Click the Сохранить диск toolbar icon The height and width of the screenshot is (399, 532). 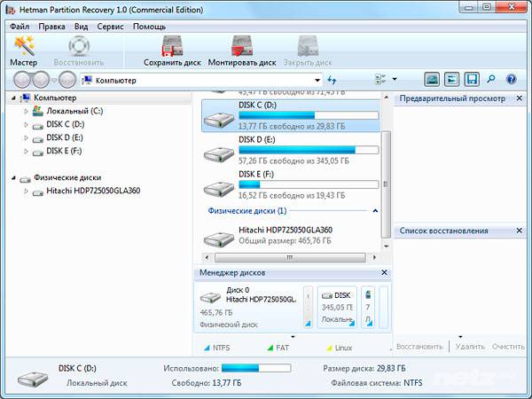tap(172, 51)
